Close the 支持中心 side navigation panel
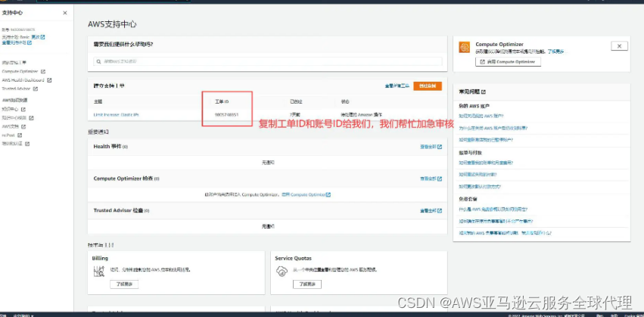The width and height of the screenshot is (644, 317). point(65,13)
